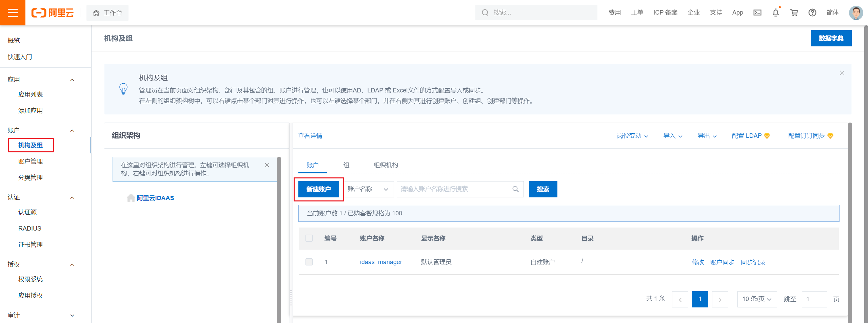
Task: Open the help question-mark icon
Action: [812, 13]
